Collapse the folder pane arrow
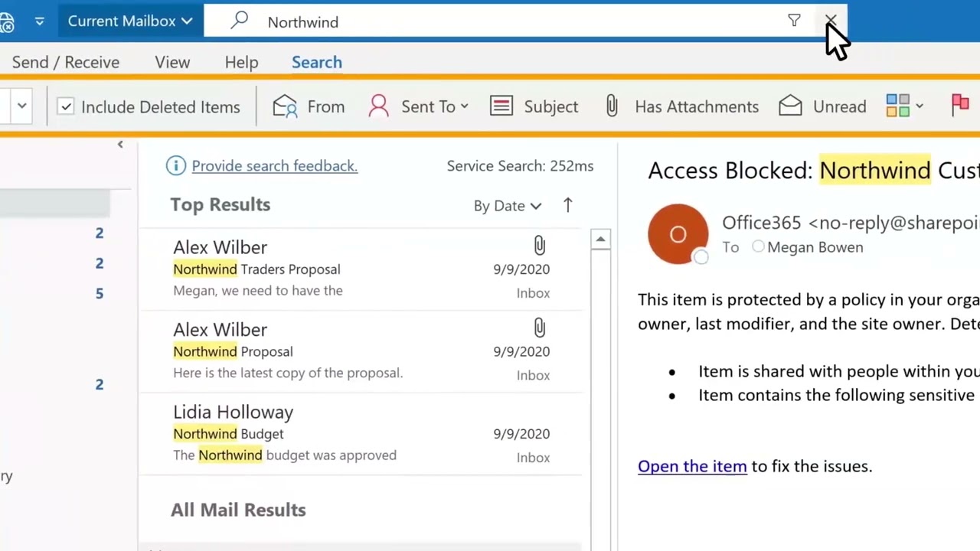Image resolution: width=980 pixels, height=551 pixels. pyautogui.click(x=120, y=145)
